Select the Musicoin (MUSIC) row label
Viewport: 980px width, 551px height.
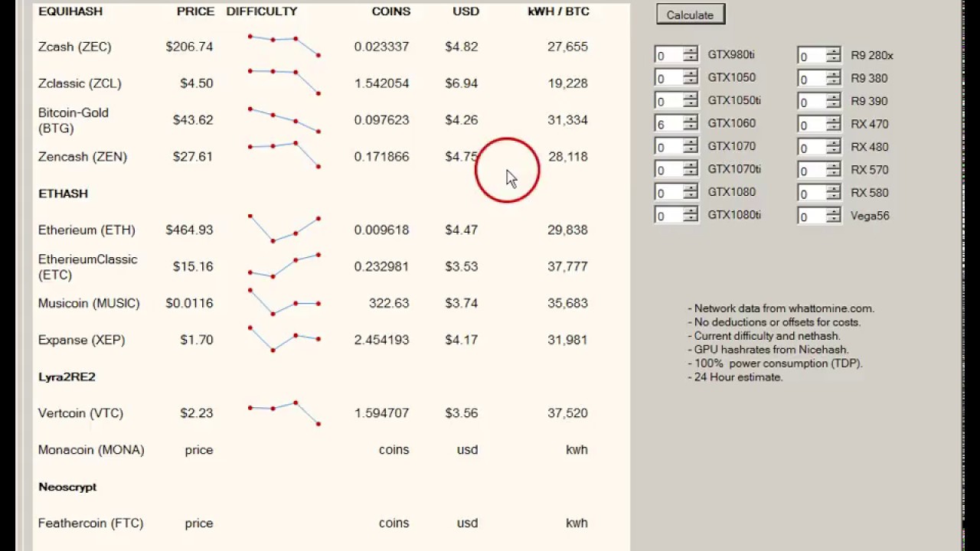(89, 304)
